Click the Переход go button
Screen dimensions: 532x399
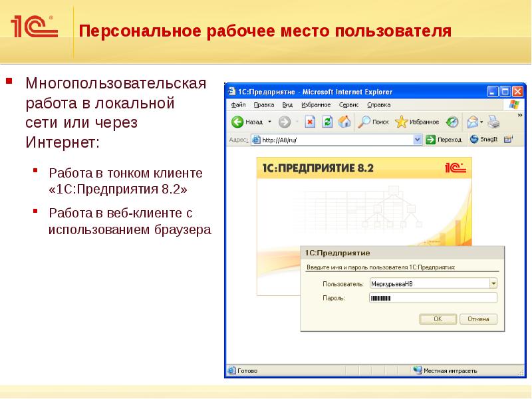coord(444,140)
